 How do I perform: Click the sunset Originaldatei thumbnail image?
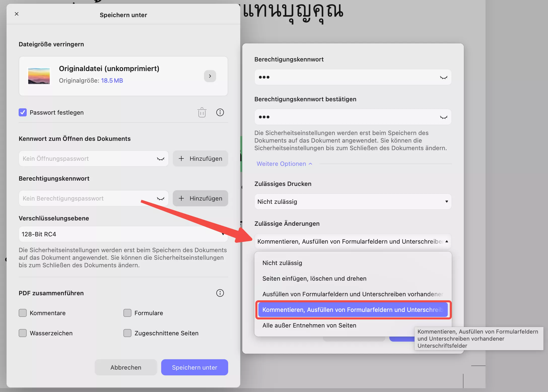pos(39,76)
